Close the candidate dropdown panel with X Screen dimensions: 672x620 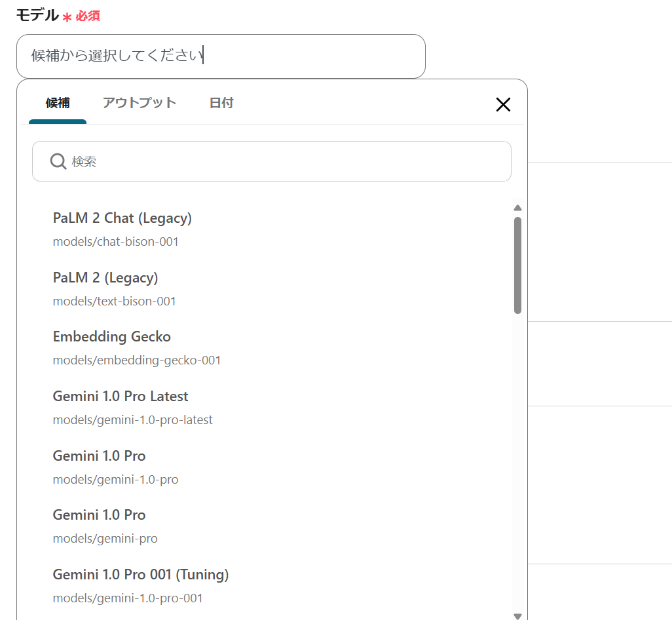pos(503,104)
